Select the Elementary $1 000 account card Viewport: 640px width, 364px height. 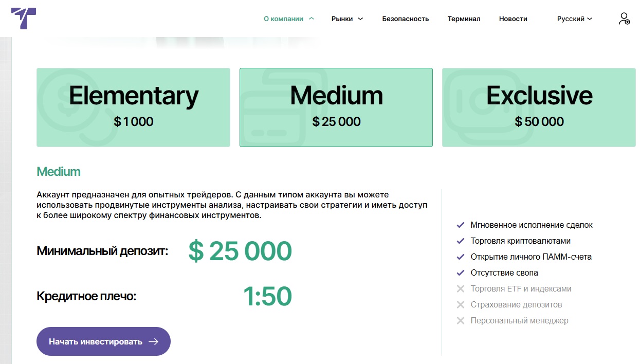[x=133, y=107]
